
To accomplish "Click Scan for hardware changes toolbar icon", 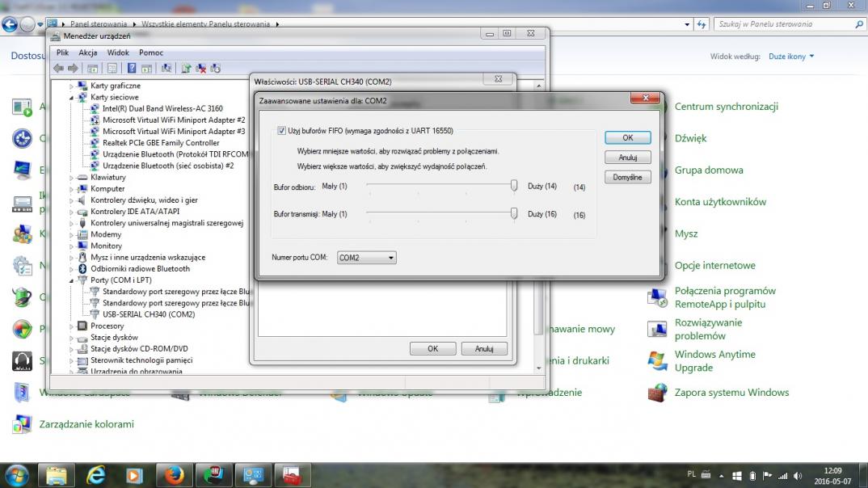I will click(x=166, y=68).
